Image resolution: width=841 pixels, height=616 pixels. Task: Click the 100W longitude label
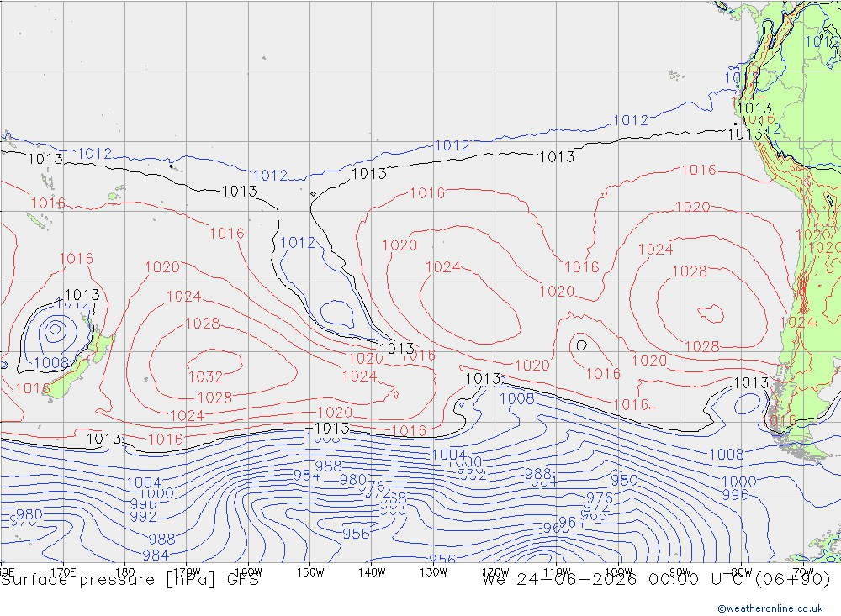coord(618,572)
